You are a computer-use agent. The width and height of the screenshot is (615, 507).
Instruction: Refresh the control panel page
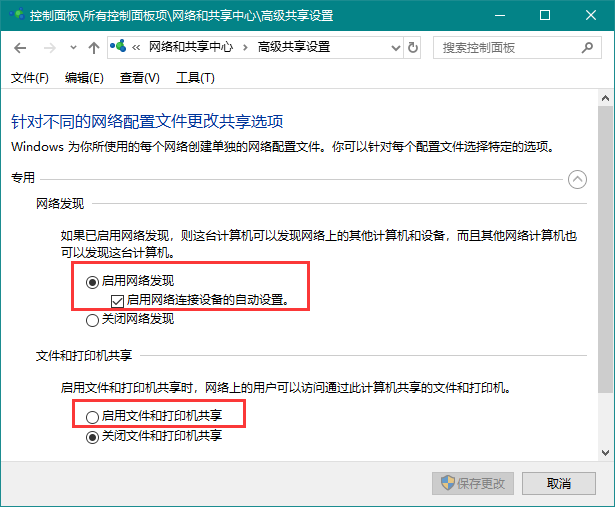tap(412, 48)
